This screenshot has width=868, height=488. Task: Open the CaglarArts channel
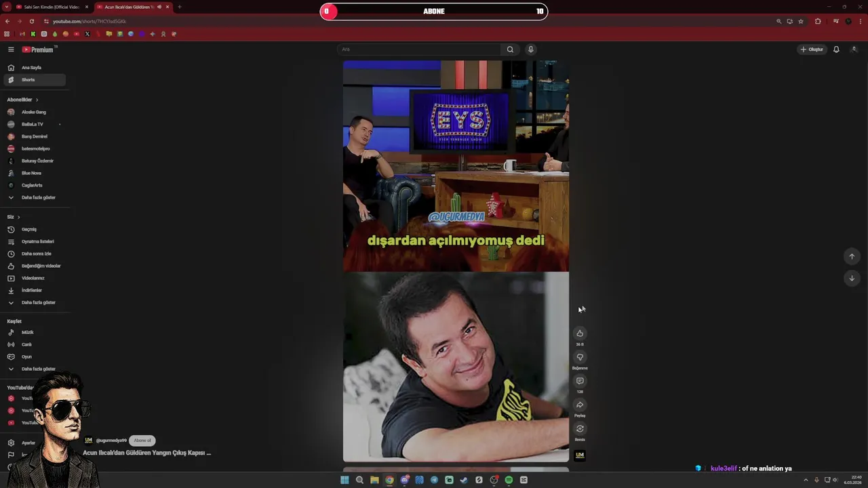tap(34, 185)
